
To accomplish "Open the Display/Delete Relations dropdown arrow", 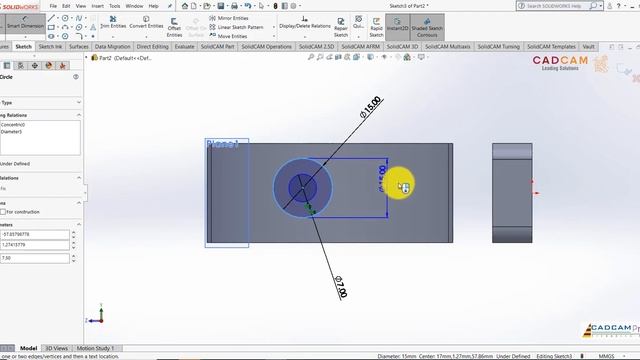I will (304, 37).
